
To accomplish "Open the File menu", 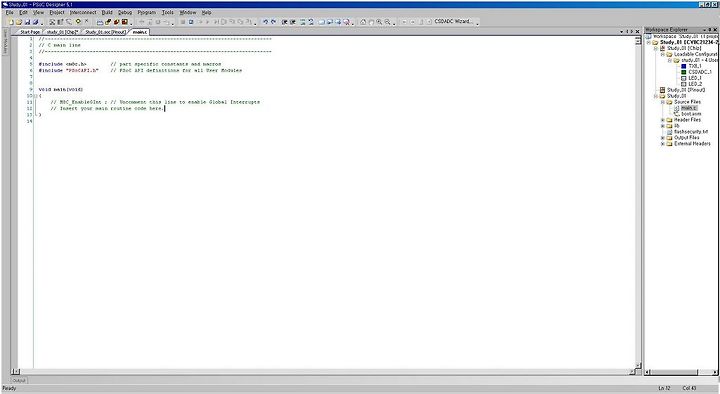I will pyautogui.click(x=9, y=12).
